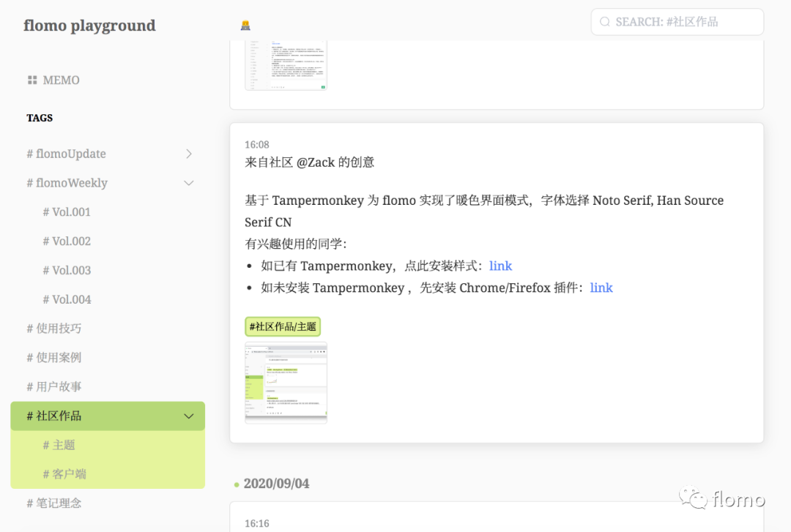Click the 2020/09/04 date heading

click(276, 484)
